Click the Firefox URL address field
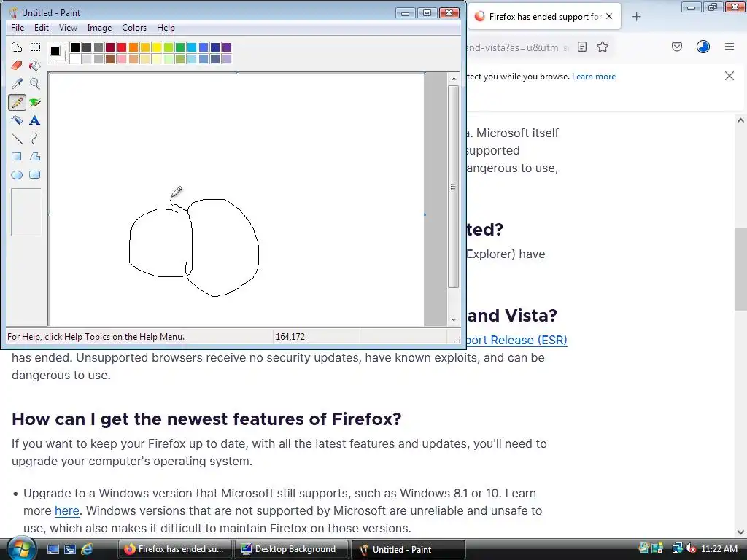Viewport: 747px width, 560px height. click(519, 47)
